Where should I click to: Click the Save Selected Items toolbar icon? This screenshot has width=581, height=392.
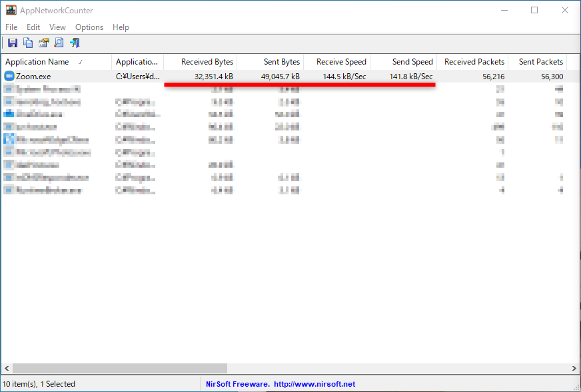coord(13,43)
